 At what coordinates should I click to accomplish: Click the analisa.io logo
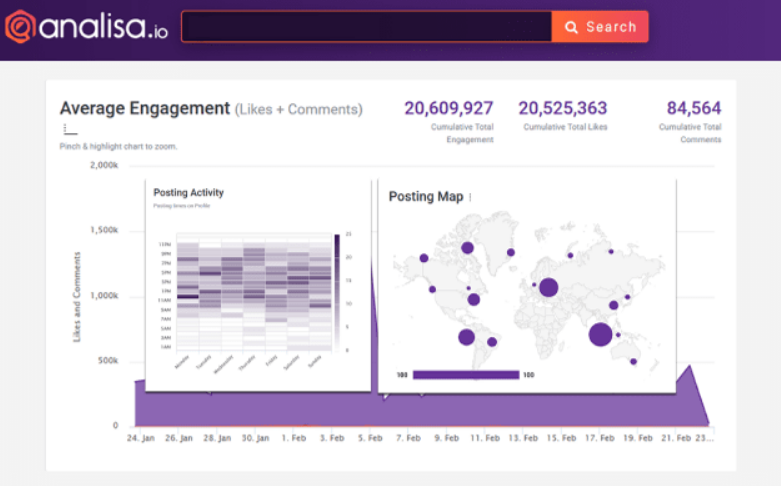(x=86, y=27)
